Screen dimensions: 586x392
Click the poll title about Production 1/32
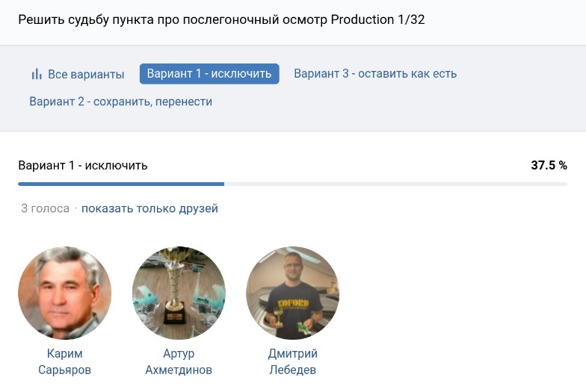pos(221,19)
